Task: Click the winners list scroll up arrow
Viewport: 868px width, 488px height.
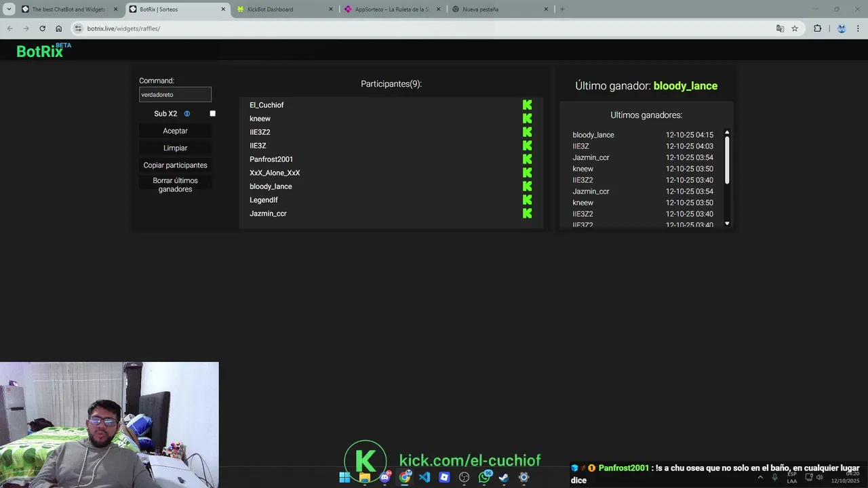Action: [x=727, y=133]
